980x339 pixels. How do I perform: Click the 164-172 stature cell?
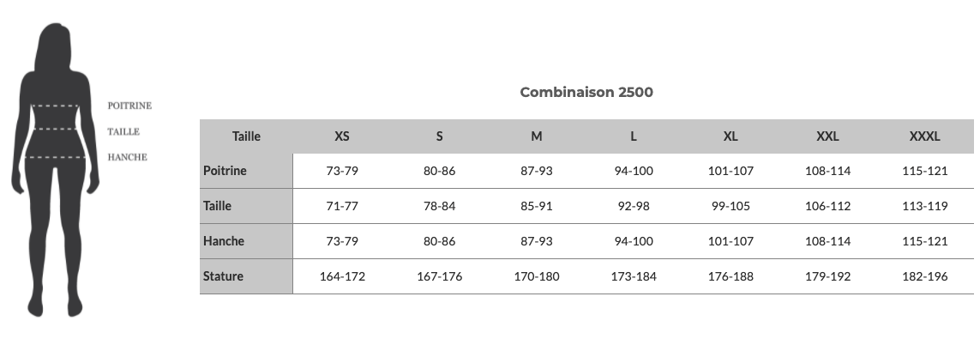tap(342, 276)
